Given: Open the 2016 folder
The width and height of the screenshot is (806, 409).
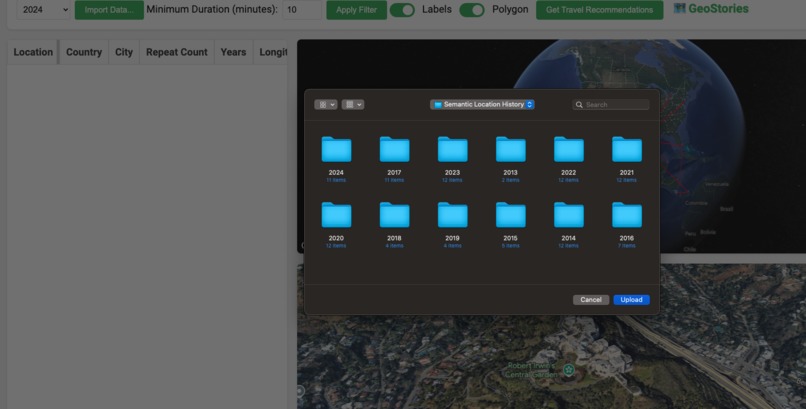Looking at the screenshot, I should (627, 215).
